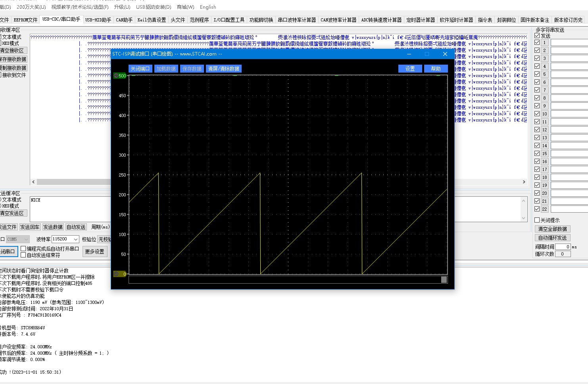The height and width of the screenshot is (384, 588).
Task: Enable 编程完成后自动打开串口 checkbox
Action: point(23,249)
